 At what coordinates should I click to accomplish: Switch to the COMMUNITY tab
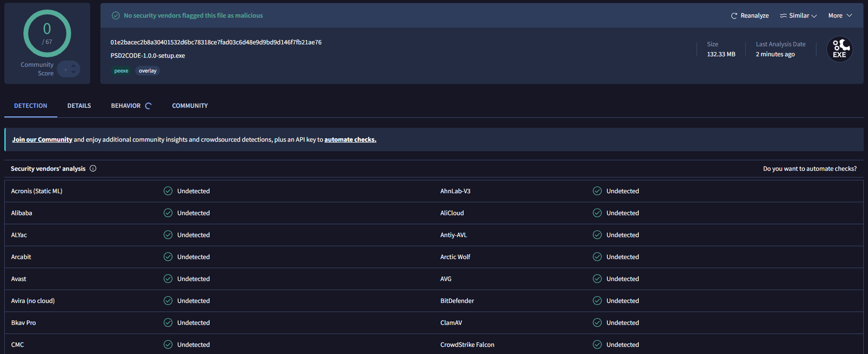coord(190,106)
